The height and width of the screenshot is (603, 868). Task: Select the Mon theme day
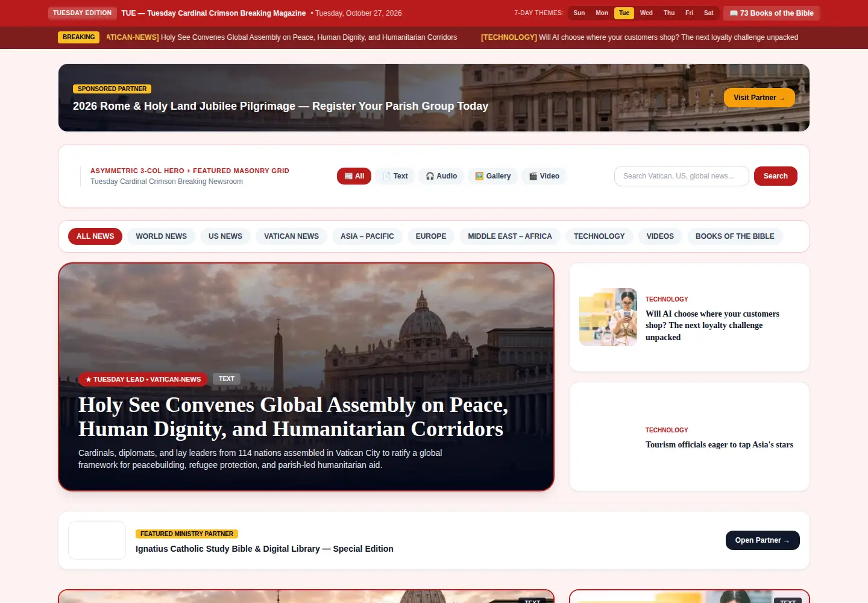[x=602, y=13]
